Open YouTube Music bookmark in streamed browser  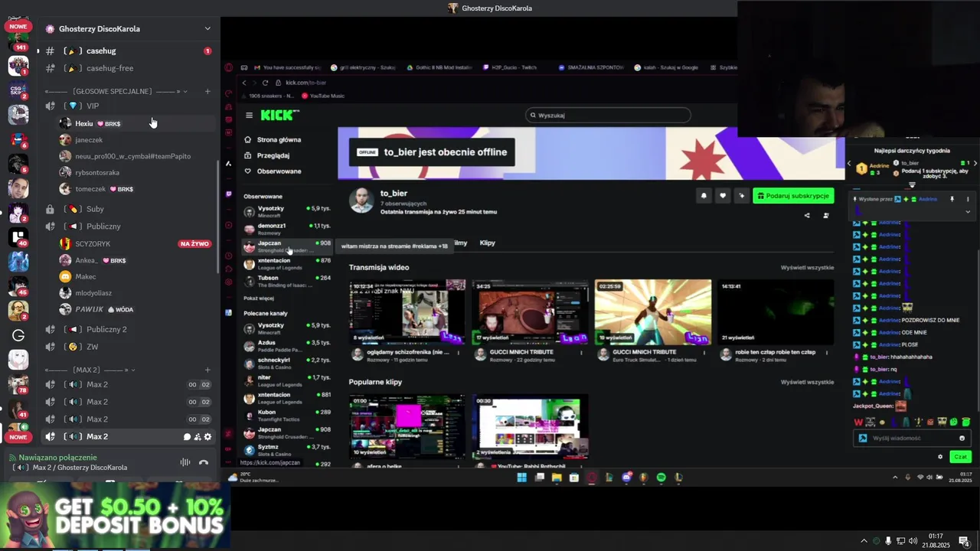coord(323,96)
